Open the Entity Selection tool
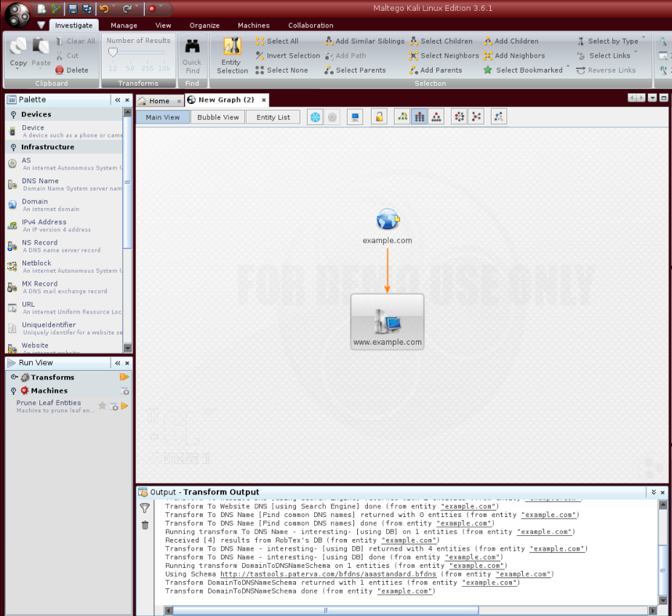The width and height of the screenshot is (672, 616). (x=232, y=55)
